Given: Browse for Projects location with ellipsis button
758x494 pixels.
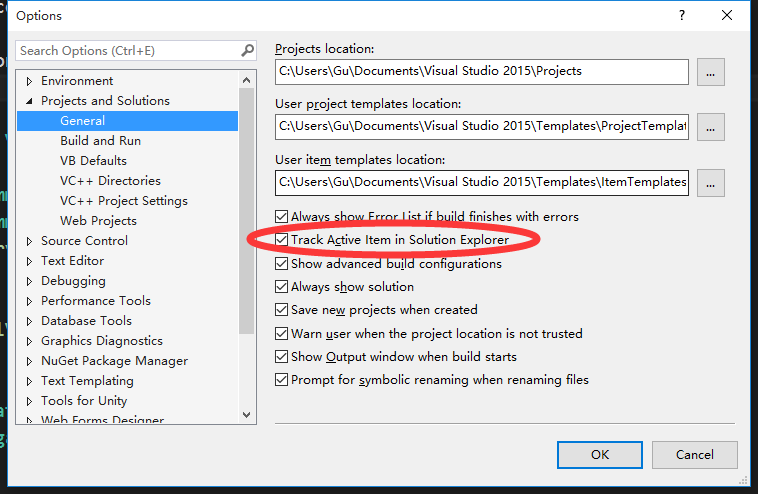Looking at the screenshot, I should click(x=710, y=72).
